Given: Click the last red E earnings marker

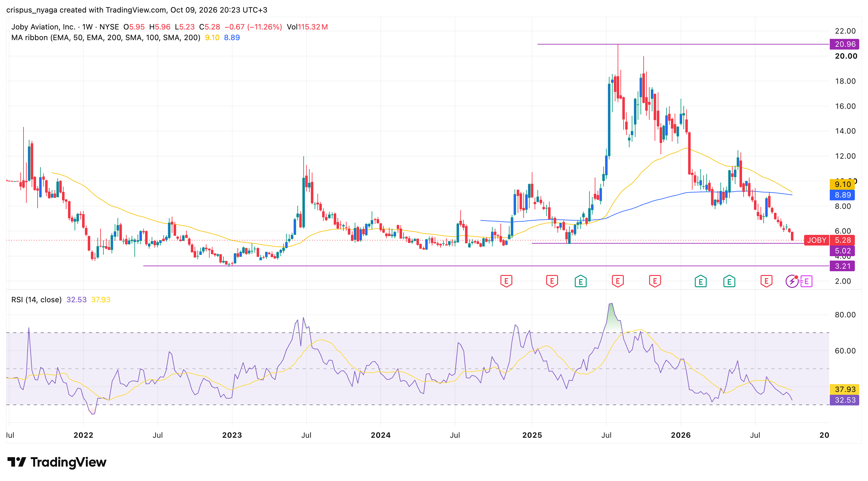Looking at the screenshot, I should coord(766,281).
